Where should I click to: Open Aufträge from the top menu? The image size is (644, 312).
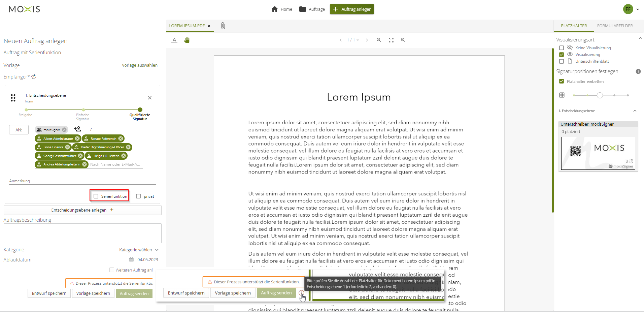click(311, 9)
